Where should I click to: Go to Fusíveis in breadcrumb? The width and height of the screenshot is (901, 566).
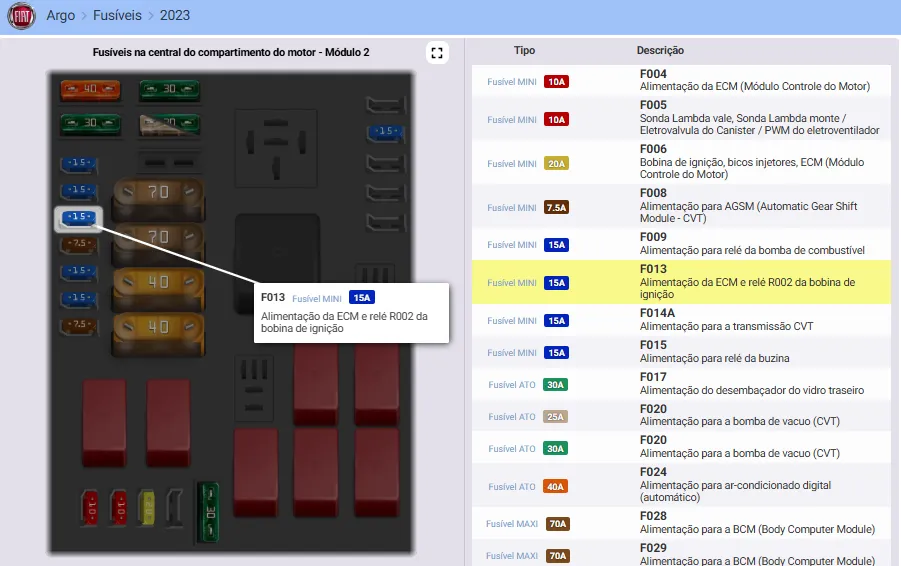pos(117,16)
